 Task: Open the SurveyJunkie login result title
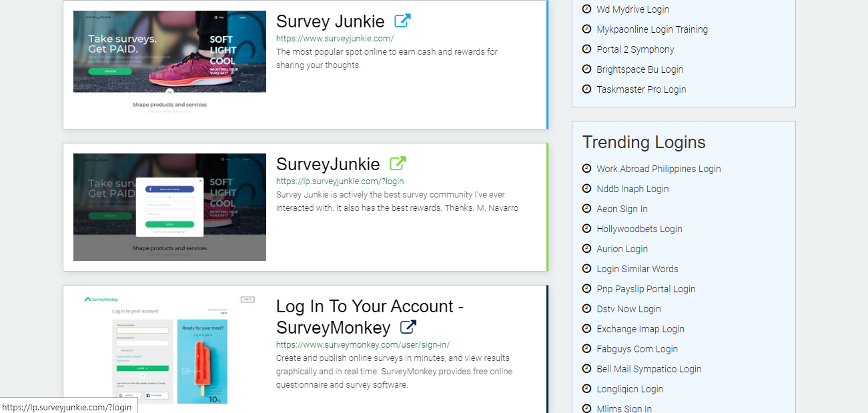click(328, 164)
